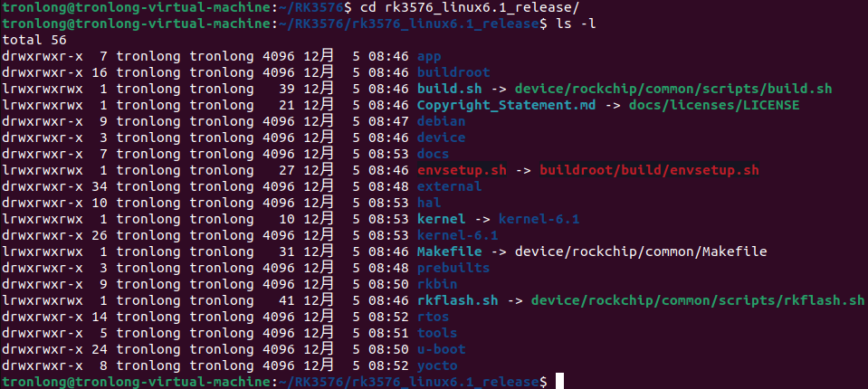Click 'kernel-6.1' target of kernel symlink

(539, 219)
